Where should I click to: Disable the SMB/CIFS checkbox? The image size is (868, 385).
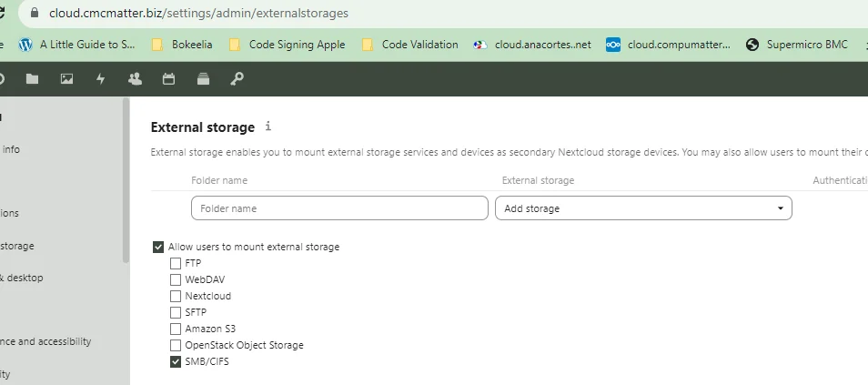pos(176,361)
